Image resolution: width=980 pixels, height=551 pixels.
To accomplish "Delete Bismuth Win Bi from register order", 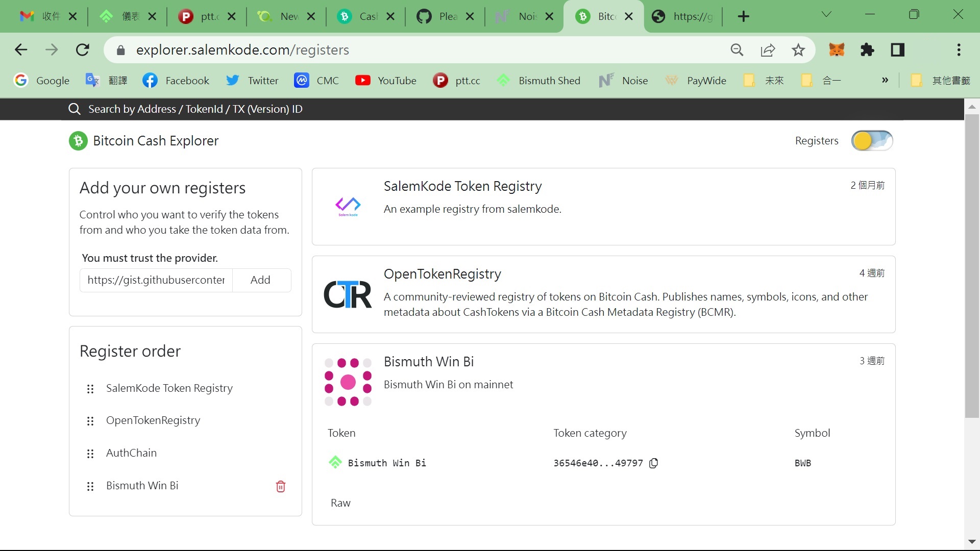I will click(281, 486).
